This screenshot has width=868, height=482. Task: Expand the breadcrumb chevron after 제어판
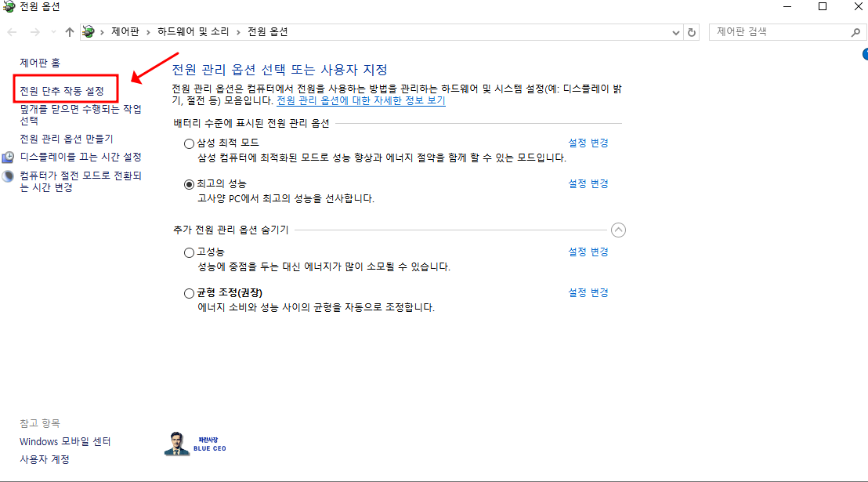pos(150,32)
